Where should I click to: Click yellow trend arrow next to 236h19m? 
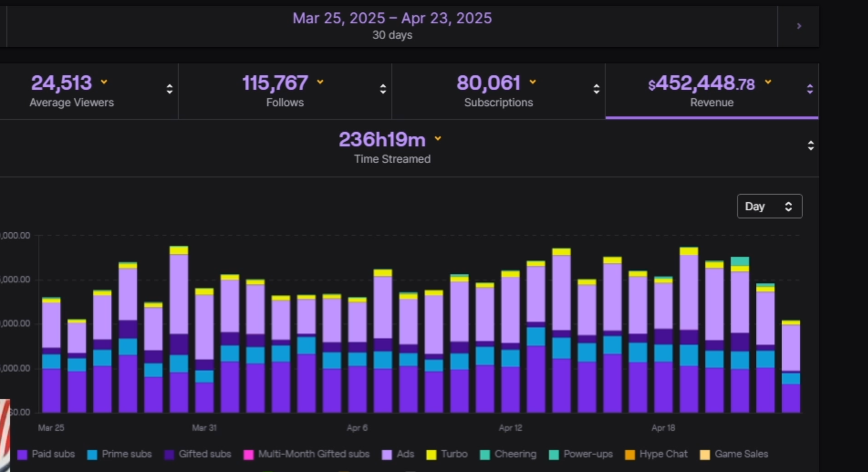point(438,139)
